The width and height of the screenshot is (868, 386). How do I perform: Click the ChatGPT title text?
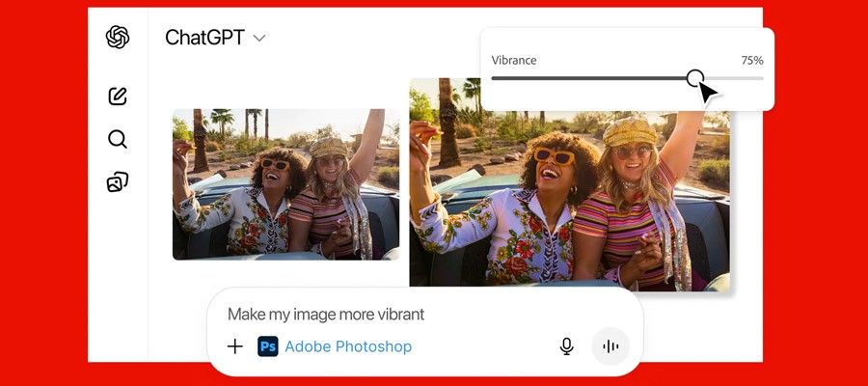point(205,38)
